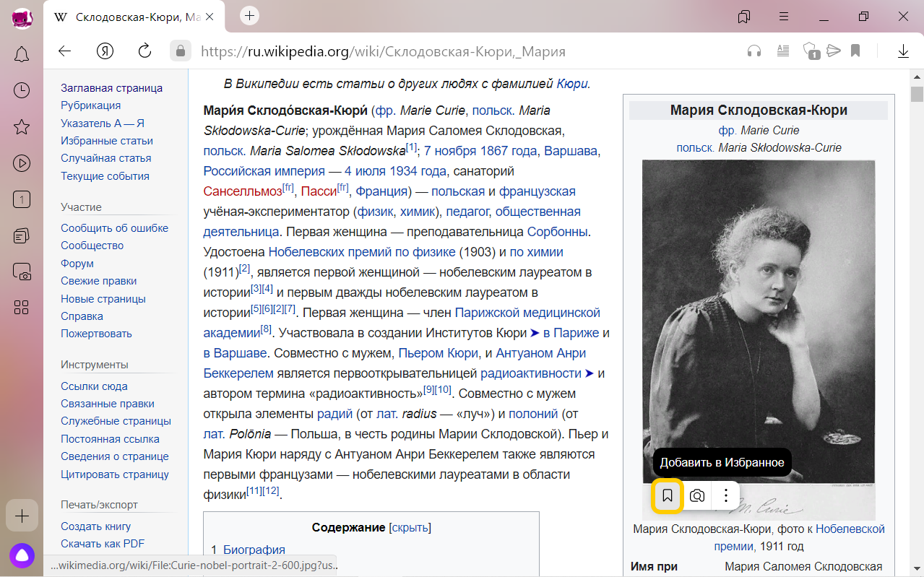The width and height of the screenshot is (924, 577).
Task: Launch Alice voice assistant
Action: [x=22, y=555]
